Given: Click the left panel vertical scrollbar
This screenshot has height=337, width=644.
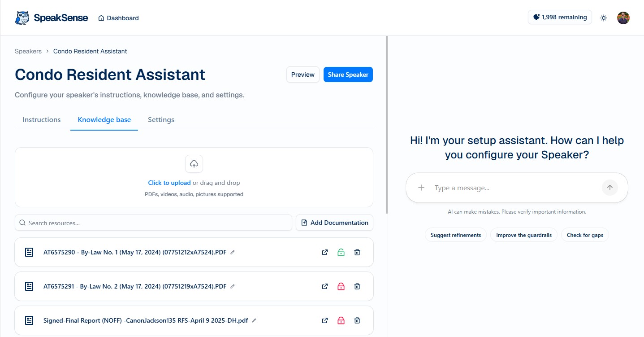Looking at the screenshot, I should point(386,125).
